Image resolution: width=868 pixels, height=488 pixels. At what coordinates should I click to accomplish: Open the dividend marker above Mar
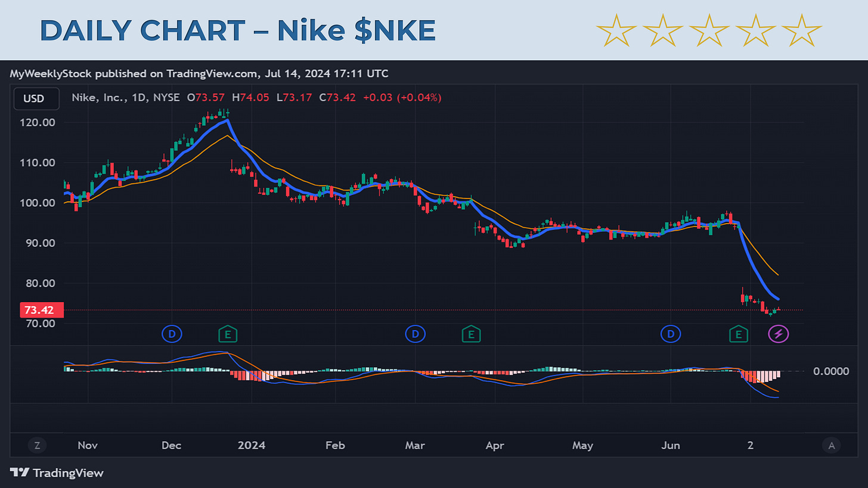(415, 334)
